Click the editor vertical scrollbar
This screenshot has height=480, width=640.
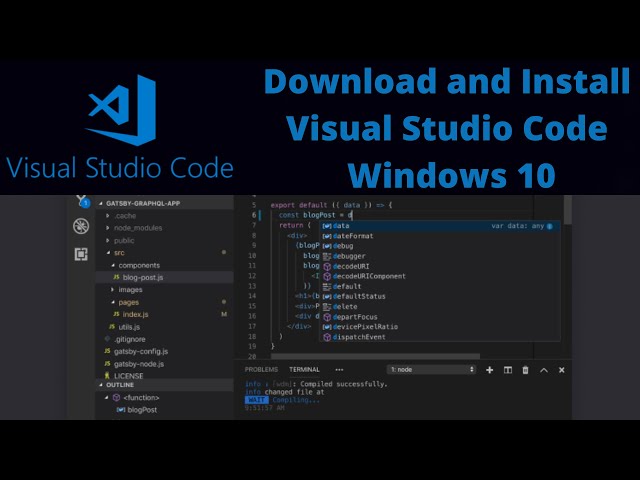click(x=567, y=209)
